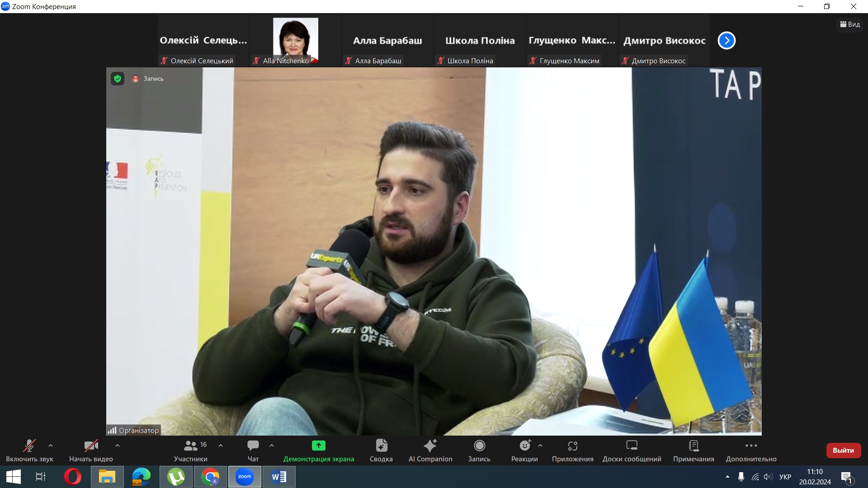Open Примечания notes
868x488 pixels.
693,450
